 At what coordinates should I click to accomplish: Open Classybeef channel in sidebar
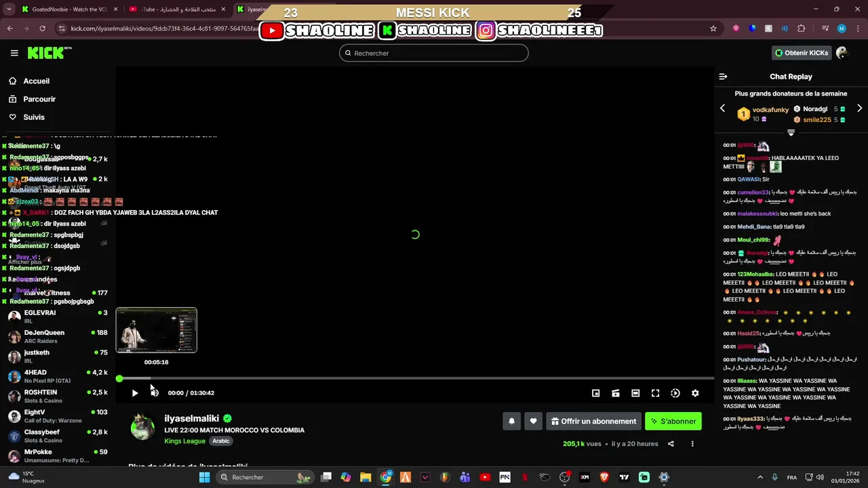(58, 436)
